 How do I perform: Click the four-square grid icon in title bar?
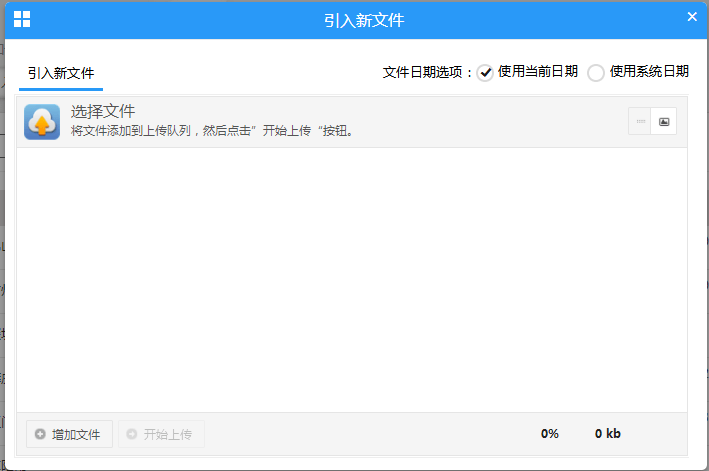[x=21, y=19]
